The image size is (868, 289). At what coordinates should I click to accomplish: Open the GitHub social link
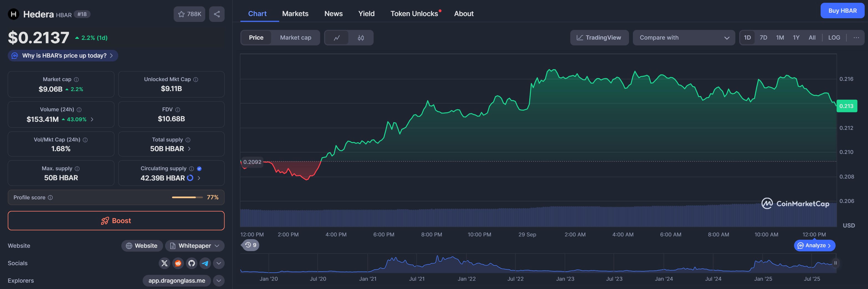pos(192,263)
